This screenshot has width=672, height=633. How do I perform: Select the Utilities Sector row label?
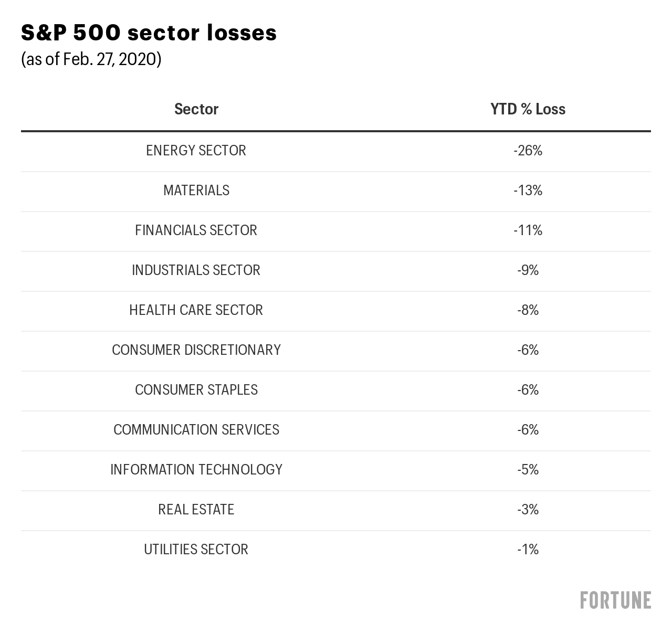[196, 550]
